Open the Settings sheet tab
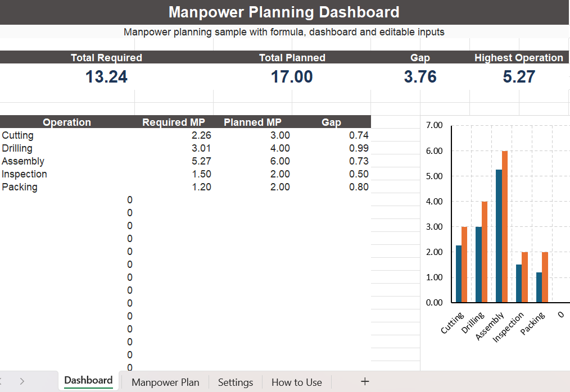 (x=236, y=382)
